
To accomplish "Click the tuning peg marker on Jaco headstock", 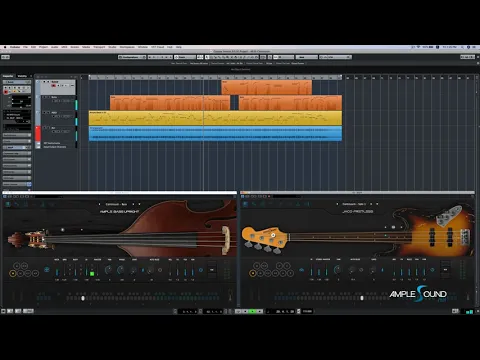I will [x=273, y=235].
